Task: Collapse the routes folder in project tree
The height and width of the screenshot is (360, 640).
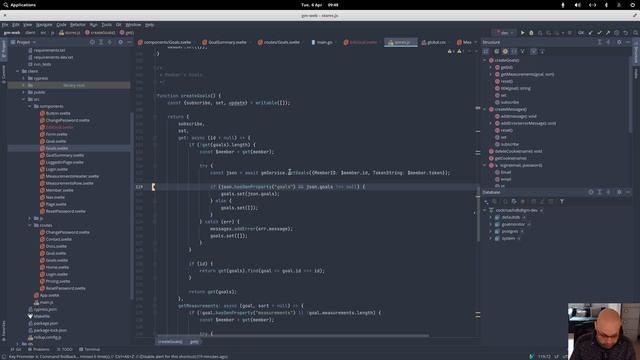Action: pos(29,225)
